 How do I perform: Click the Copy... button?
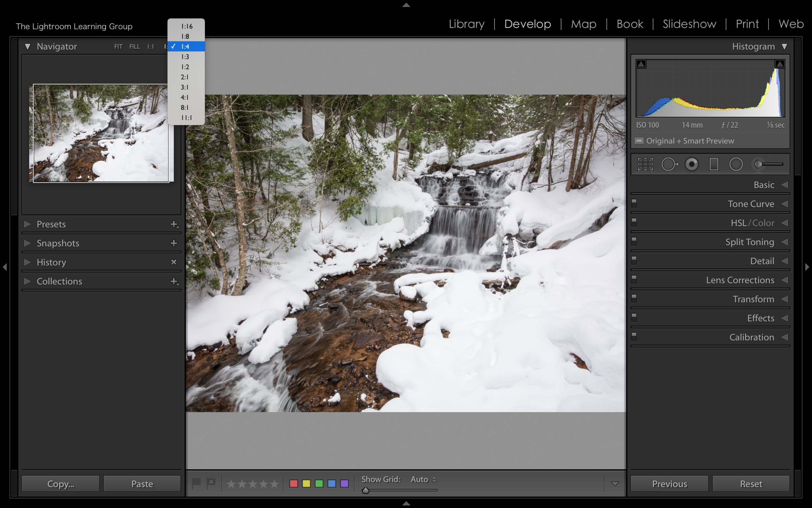pos(61,484)
